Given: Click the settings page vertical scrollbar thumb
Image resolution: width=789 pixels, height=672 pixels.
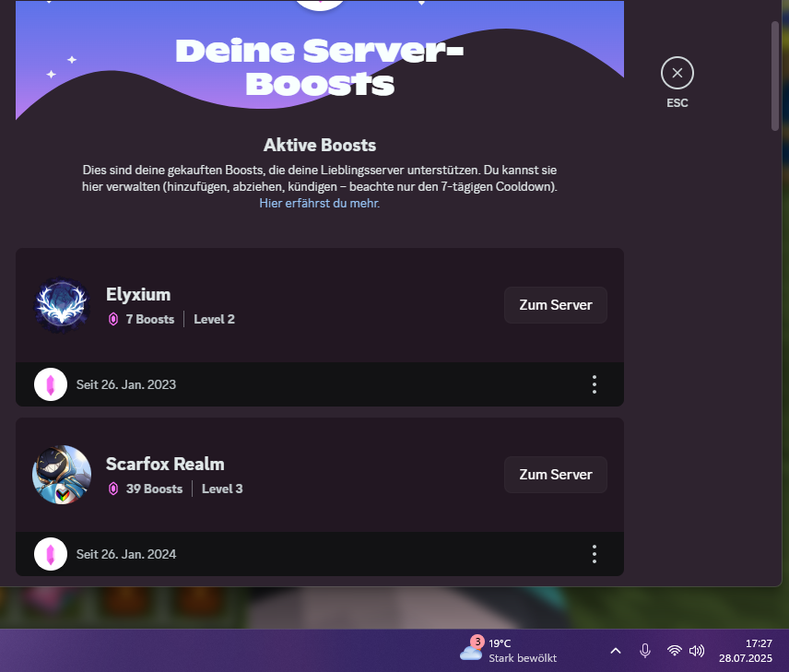Looking at the screenshot, I should 775,76.
